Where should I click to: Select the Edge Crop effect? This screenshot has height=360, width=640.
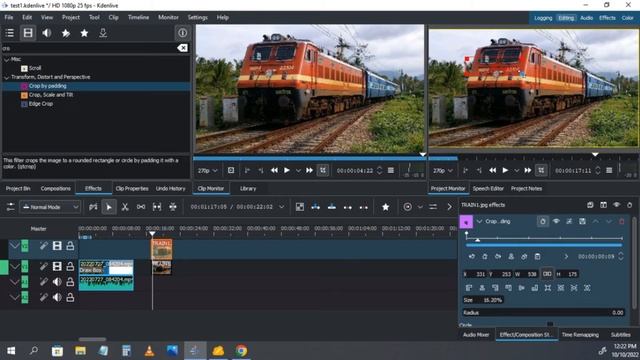pos(41,104)
